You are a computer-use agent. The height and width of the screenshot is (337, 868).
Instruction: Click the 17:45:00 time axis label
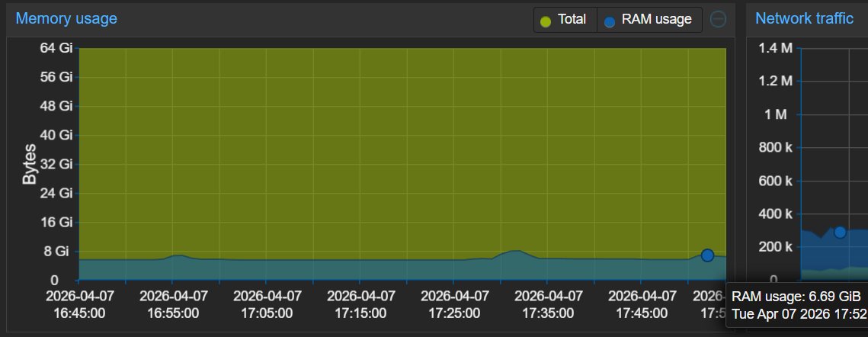point(642,304)
